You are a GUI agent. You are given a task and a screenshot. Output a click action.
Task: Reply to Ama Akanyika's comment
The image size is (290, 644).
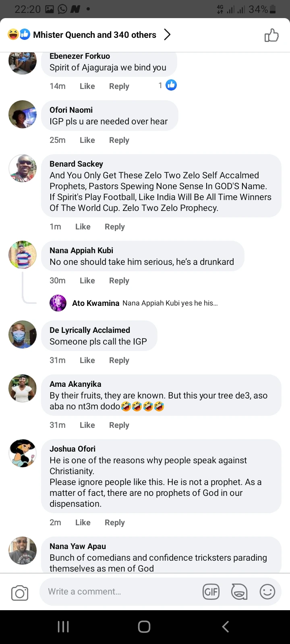pos(119,425)
